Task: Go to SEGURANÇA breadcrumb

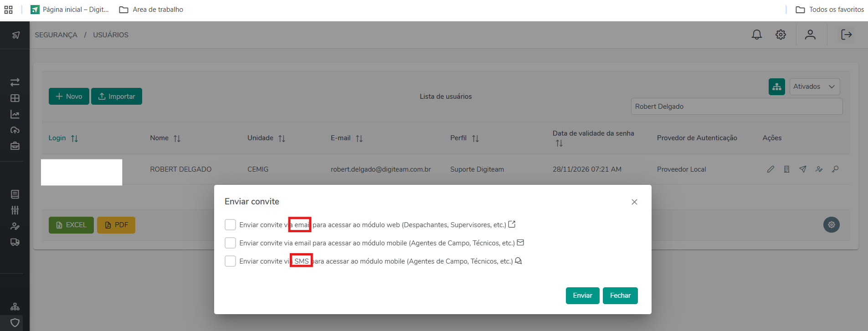Action: 56,35
